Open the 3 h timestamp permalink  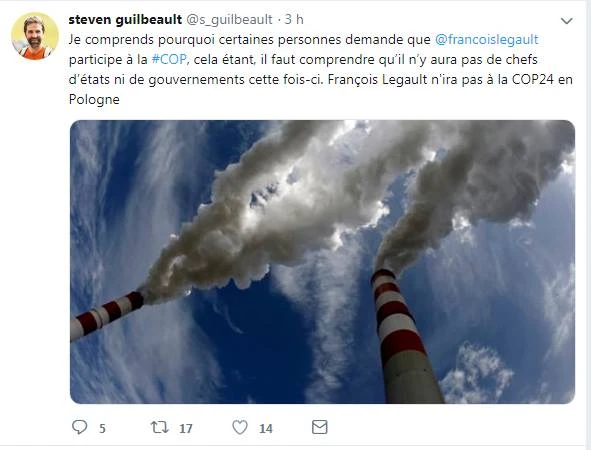(294, 20)
